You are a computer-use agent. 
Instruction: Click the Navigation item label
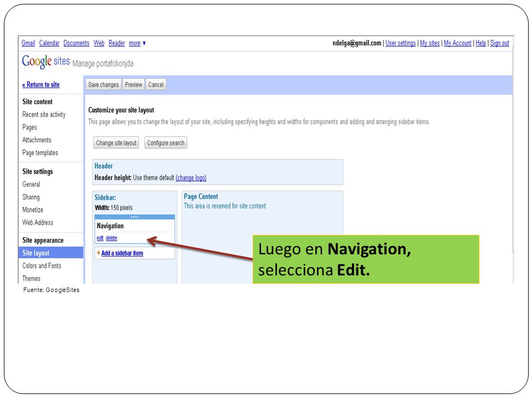tap(110, 226)
